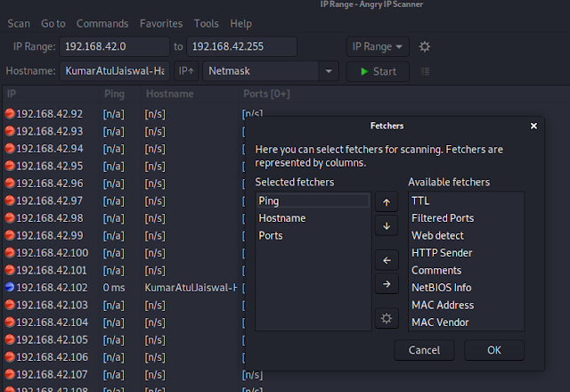Close the Fetchers dialog with the X
This screenshot has width=570, height=392.
point(533,126)
